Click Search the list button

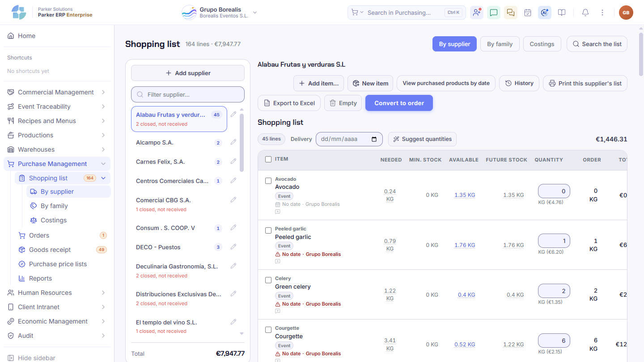tap(597, 44)
